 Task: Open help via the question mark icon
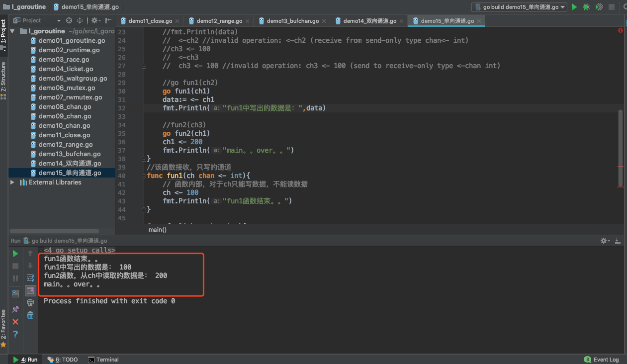(x=15, y=334)
